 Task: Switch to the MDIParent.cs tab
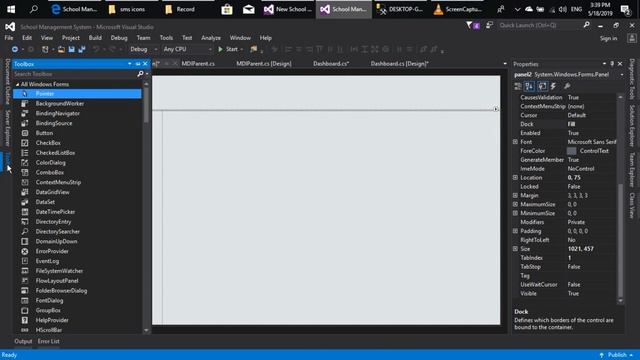pos(198,64)
